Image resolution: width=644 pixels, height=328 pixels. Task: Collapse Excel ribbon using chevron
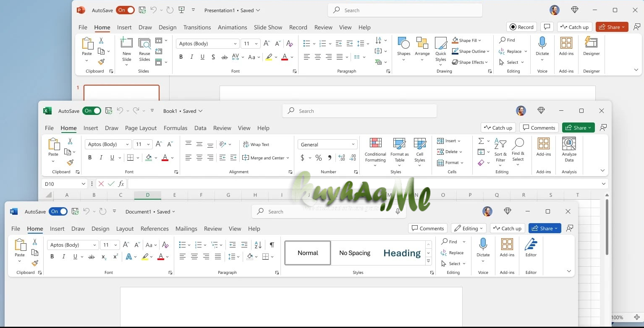coord(602,171)
